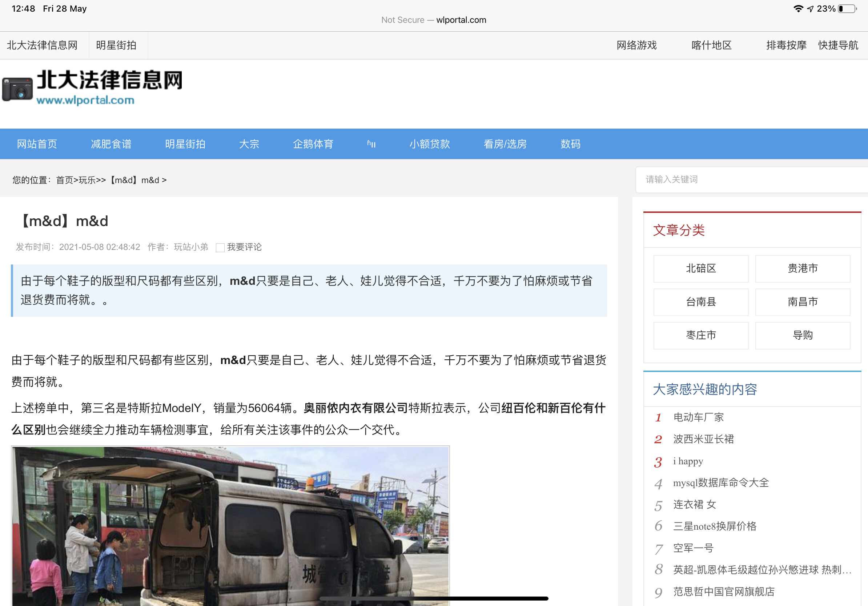Click 奥丽侬内衣有限公司 bold link
The height and width of the screenshot is (606, 868).
(x=355, y=408)
